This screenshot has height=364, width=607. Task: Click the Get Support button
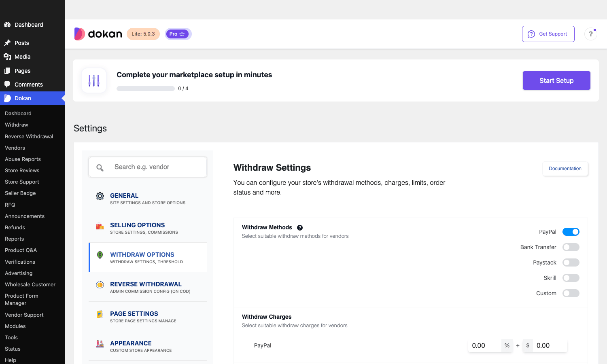coord(548,34)
